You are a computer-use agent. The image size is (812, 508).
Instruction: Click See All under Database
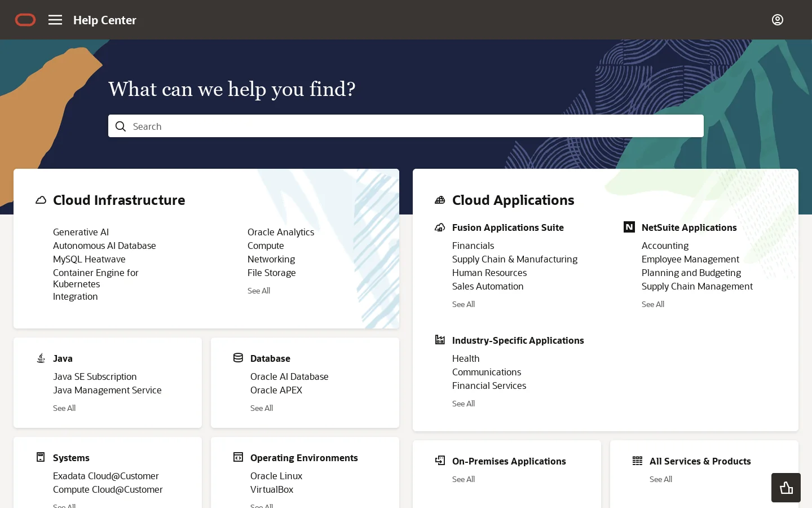pos(262,408)
